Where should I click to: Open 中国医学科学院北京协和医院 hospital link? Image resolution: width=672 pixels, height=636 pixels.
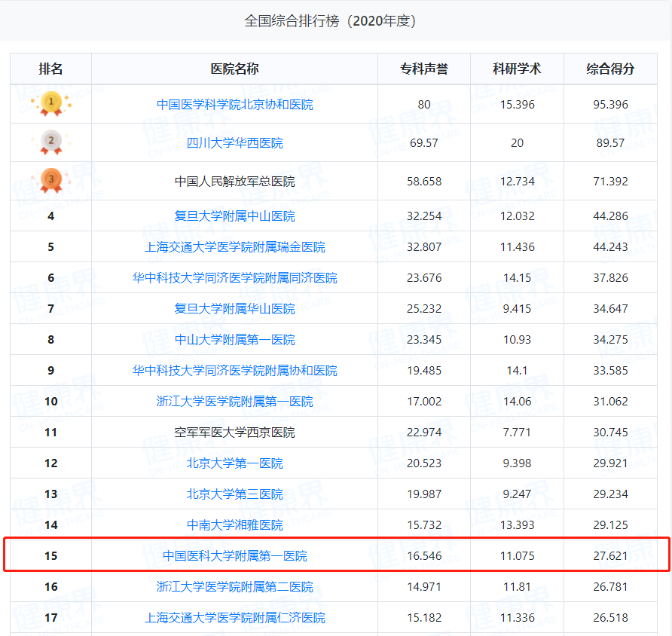[x=234, y=105]
